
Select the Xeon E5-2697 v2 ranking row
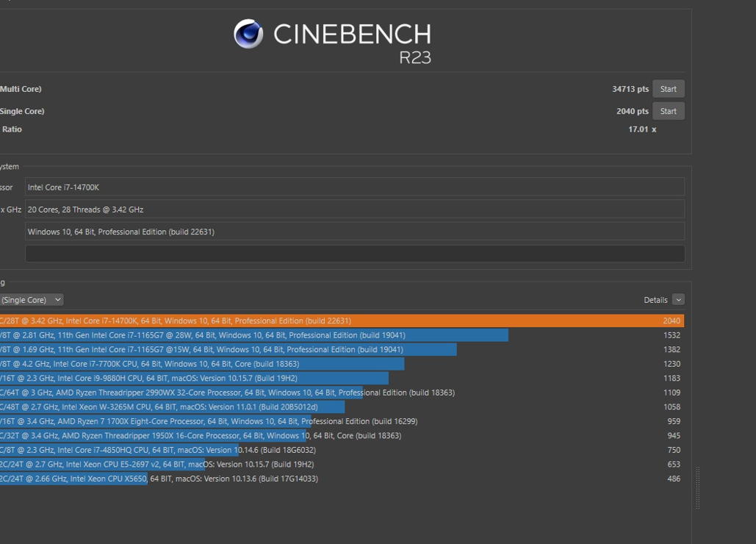(342, 464)
